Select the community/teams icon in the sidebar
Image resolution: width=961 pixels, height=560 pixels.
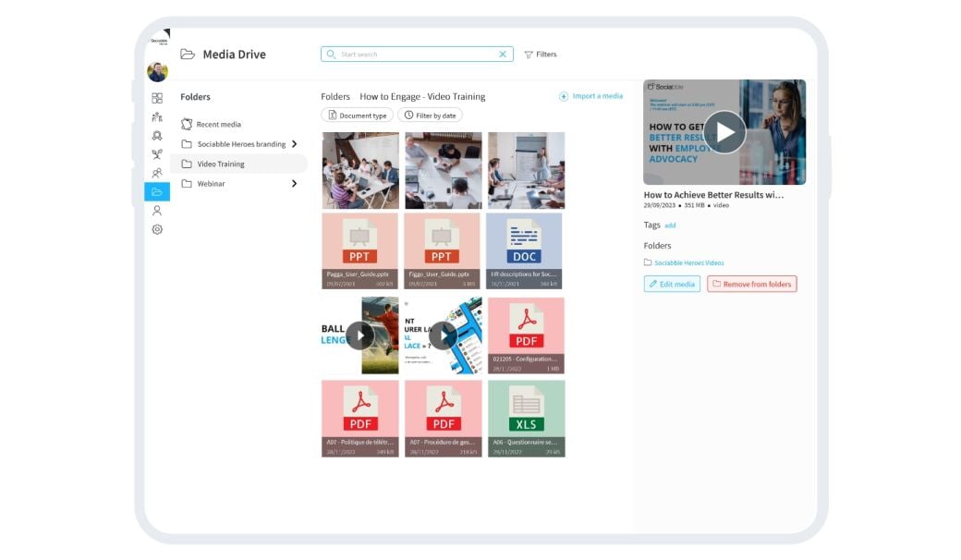click(x=157, y=116)
